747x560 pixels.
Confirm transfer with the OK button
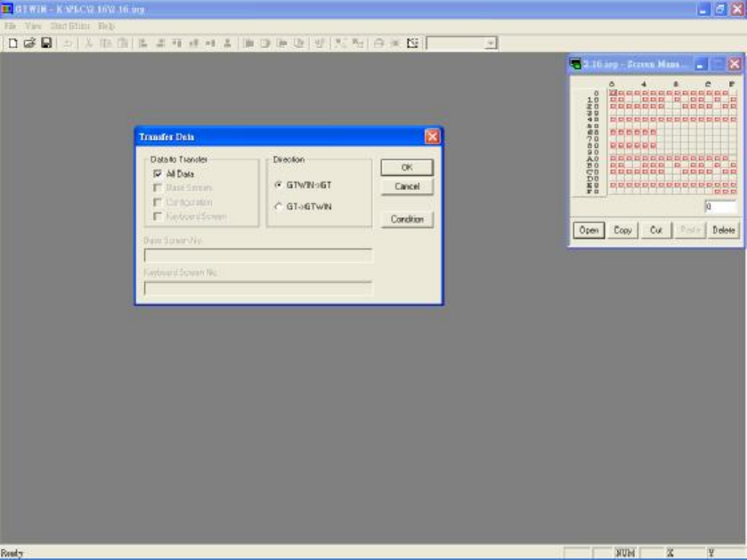pyautogui.click(x=407, y=167)
